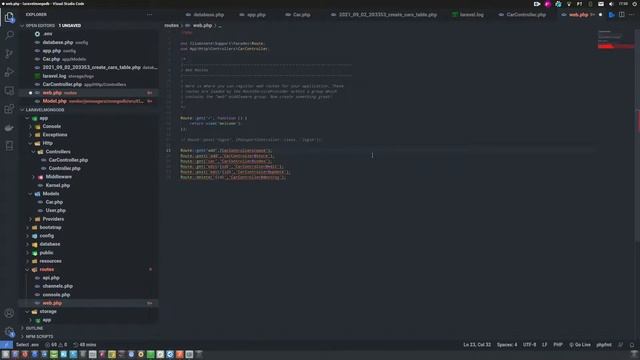The width and height of the screenshot is (640, 360).
Task: Click Ln 23, Col 32 cursor position
Action: (x=477, y=345)
